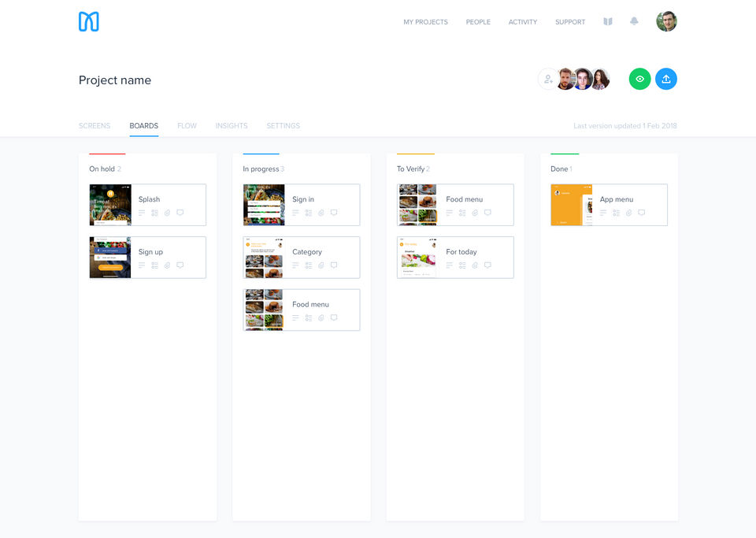Screen dimensions: 756x538
Task: Switch to the Screens tab
Action: coord(94,126)
